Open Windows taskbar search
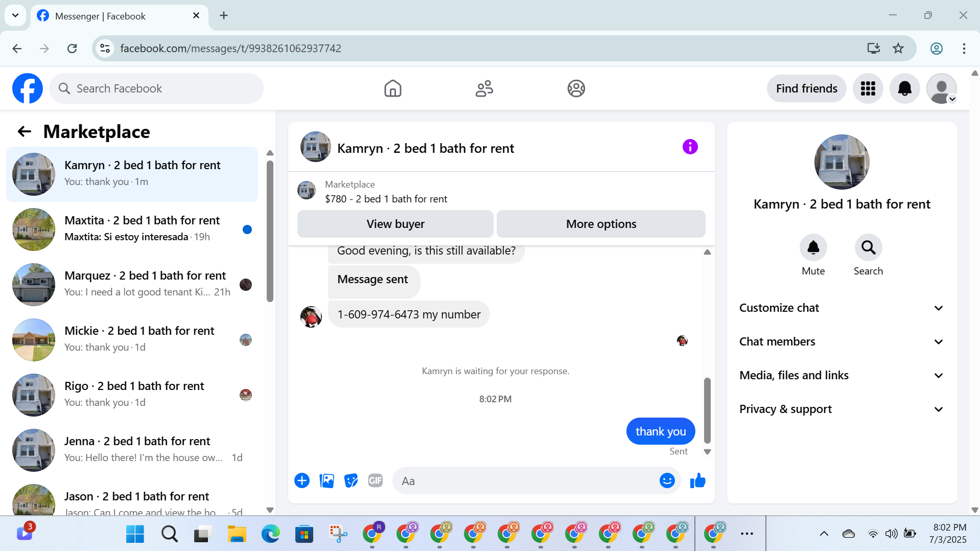 169,534
